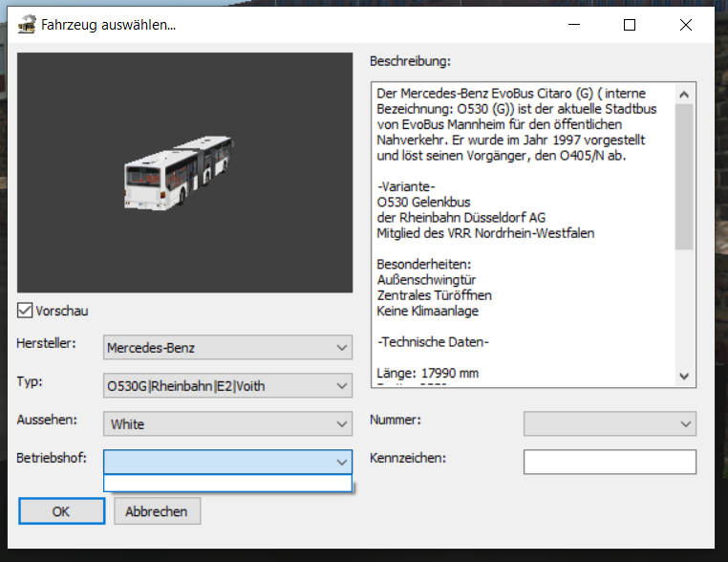Click the Kennzeichen text field
The height and width of the screenshot is (562, 728).
[609, 462]
